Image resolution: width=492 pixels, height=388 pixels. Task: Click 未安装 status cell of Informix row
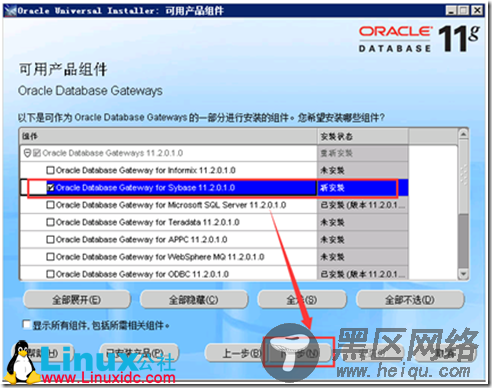[x=363, y=170]
